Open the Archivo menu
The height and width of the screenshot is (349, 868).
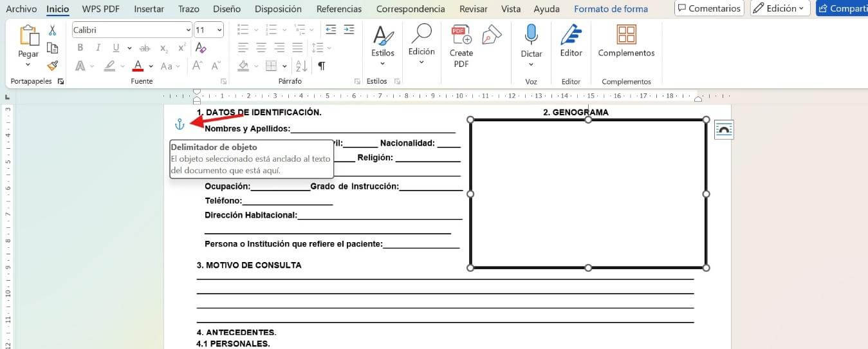(21, 9)
